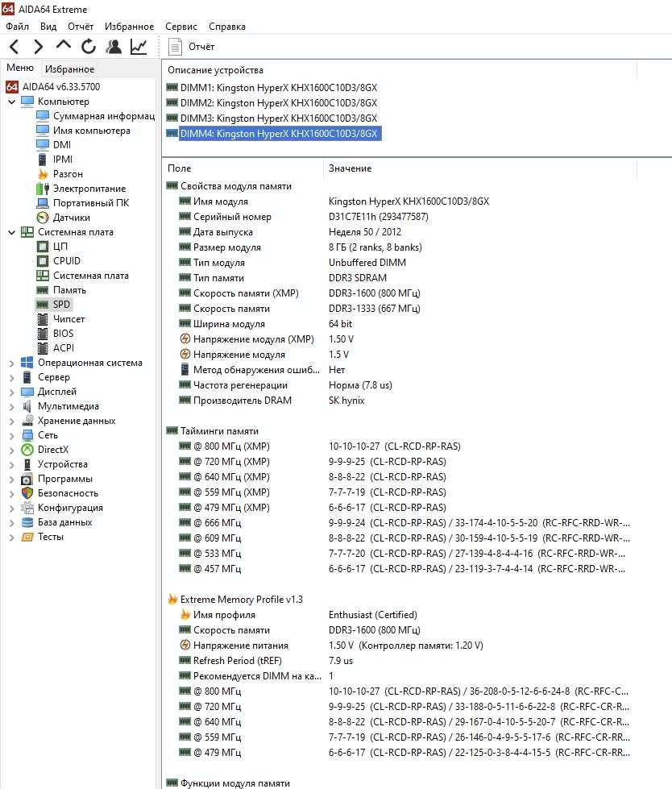Select the Безопасность shield icon
This screenshot has width=672, height=789.
tap(27, 493)
